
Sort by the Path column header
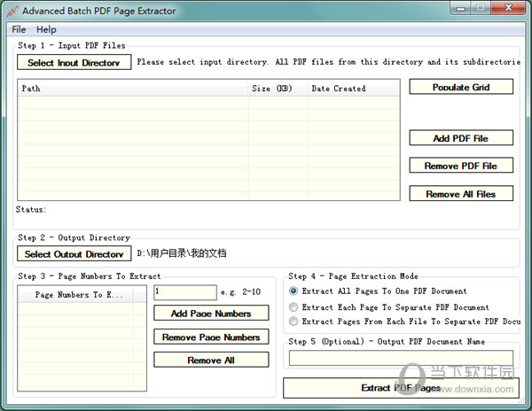coord(133,88)
